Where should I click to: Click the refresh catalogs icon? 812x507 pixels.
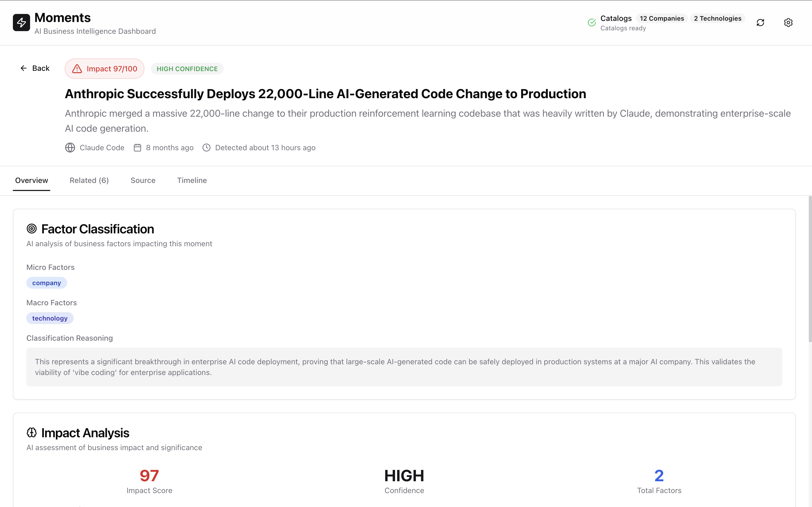(760, 23)
